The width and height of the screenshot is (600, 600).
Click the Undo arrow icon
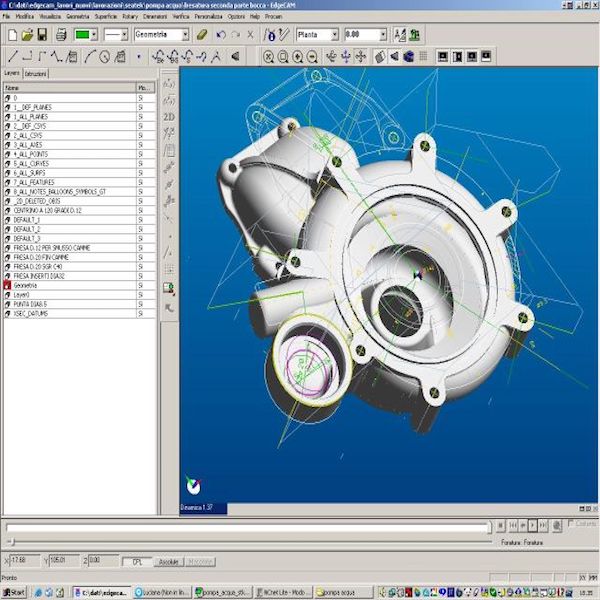click(221, 35)
